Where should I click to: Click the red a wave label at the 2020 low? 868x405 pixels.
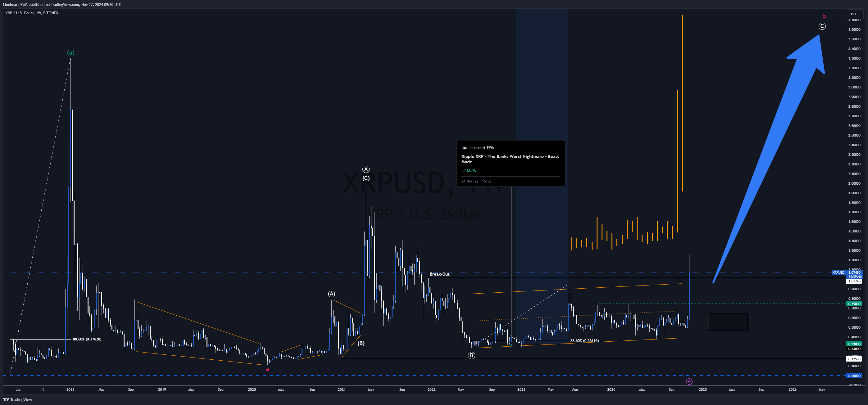[268, 369]
